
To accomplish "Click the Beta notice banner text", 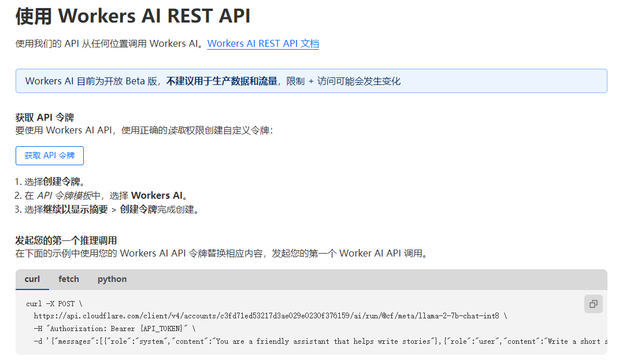I will point(213,81).
